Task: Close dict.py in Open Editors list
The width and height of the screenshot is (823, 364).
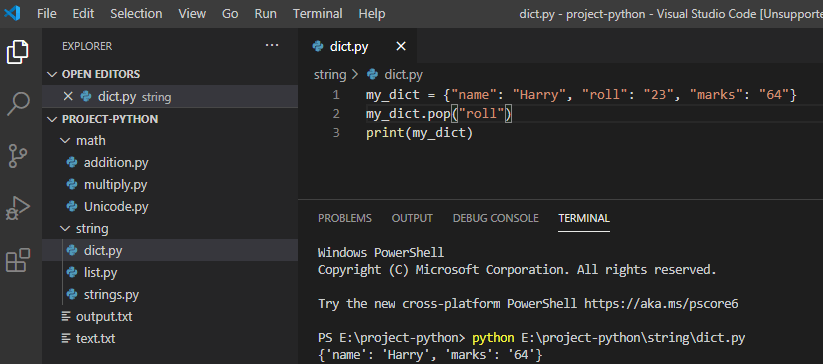Action: click(67, 97)
